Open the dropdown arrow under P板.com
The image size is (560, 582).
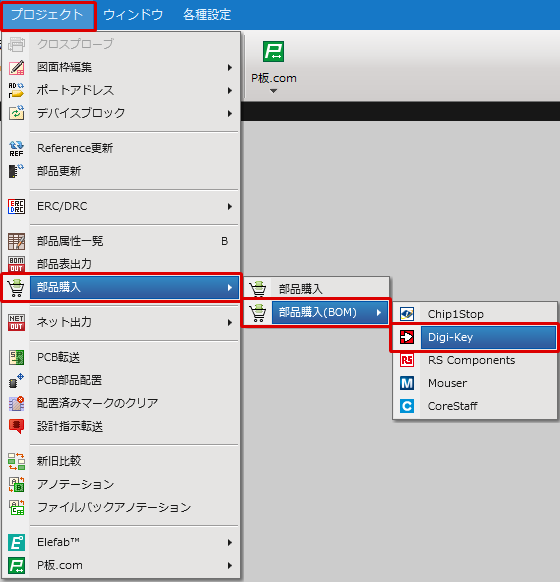coord(274,91)
